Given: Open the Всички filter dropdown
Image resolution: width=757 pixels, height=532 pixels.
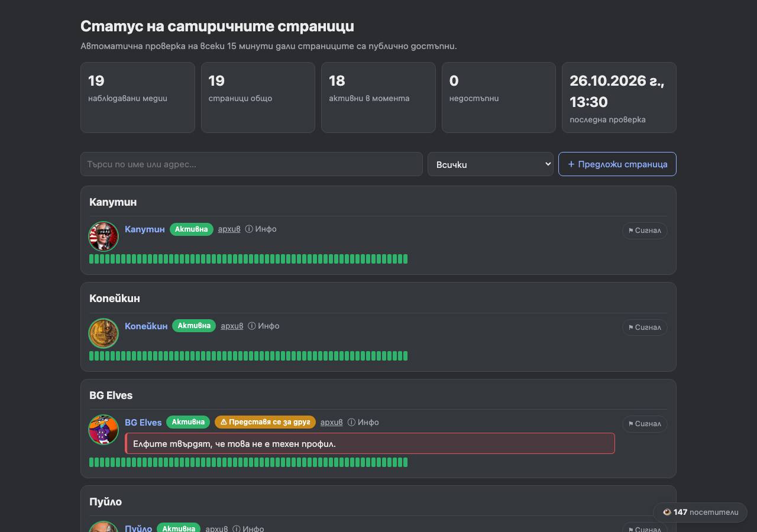Looking at the screenshot, I should tap(490, 164).
